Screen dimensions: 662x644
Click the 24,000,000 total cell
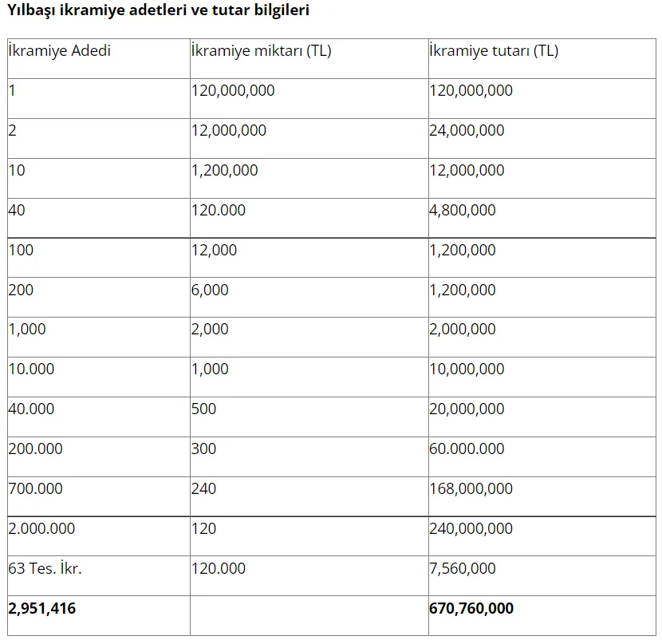[467, 130]
